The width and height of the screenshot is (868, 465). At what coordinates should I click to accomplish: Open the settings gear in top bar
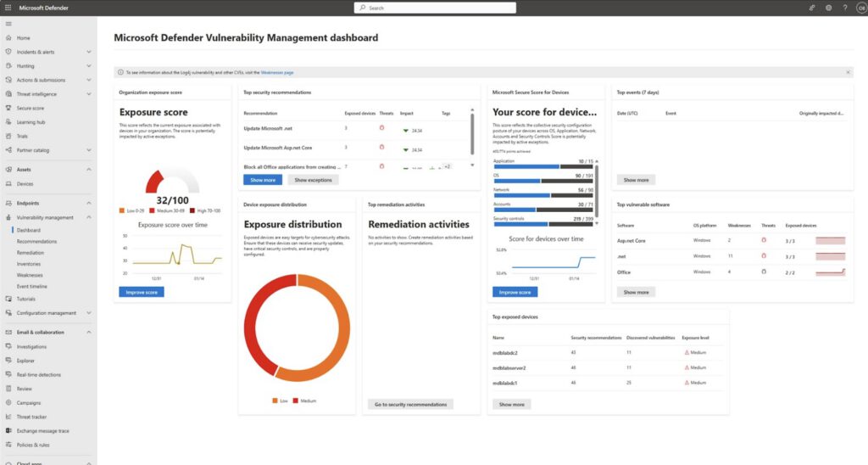[x=829, y=8]
